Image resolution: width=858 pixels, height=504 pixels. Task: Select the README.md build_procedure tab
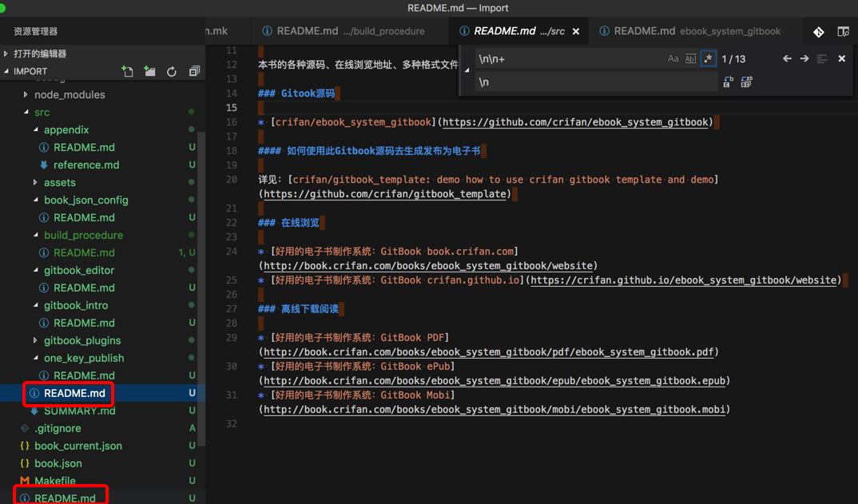click(348, 30)
